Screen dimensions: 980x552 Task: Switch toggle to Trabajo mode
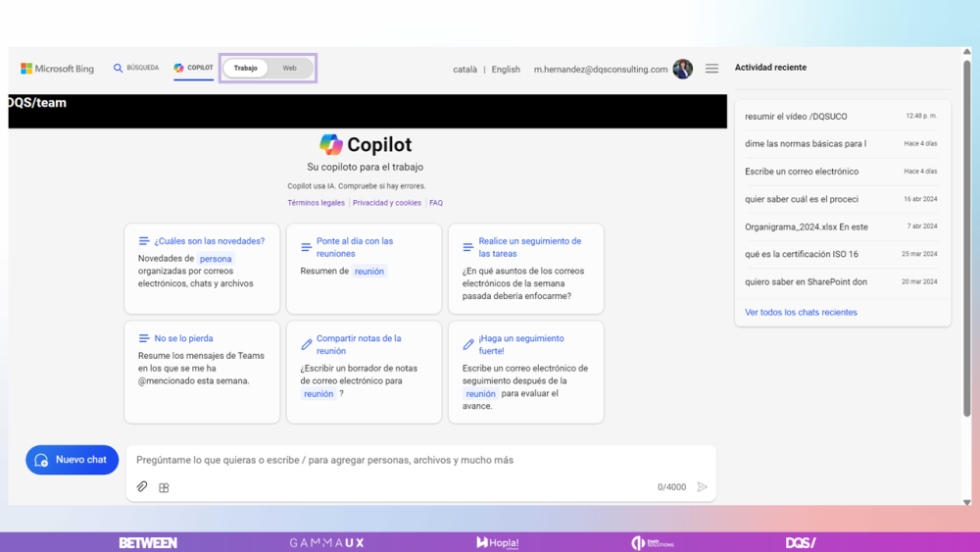(246, 69)
